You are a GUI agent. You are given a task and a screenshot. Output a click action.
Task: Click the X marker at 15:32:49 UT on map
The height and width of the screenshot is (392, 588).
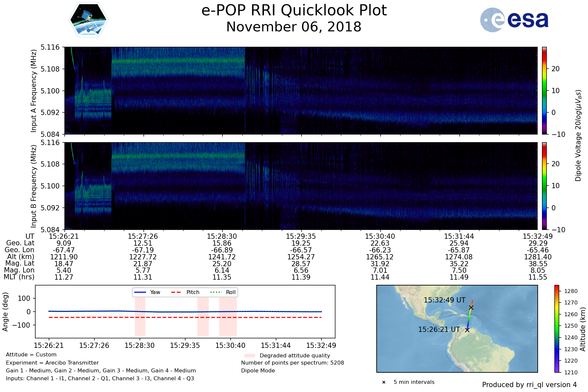471,307
